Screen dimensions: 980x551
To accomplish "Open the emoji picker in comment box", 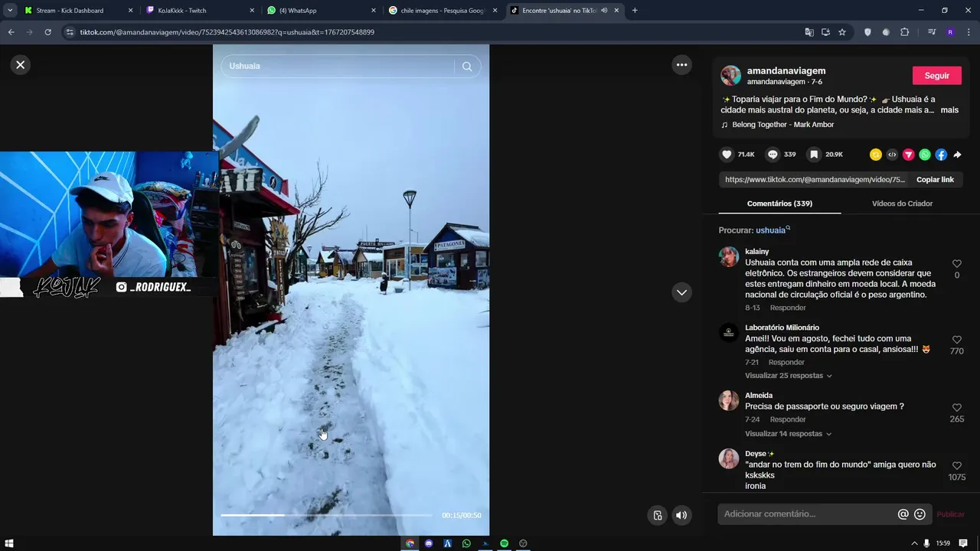I will [920, 514].
